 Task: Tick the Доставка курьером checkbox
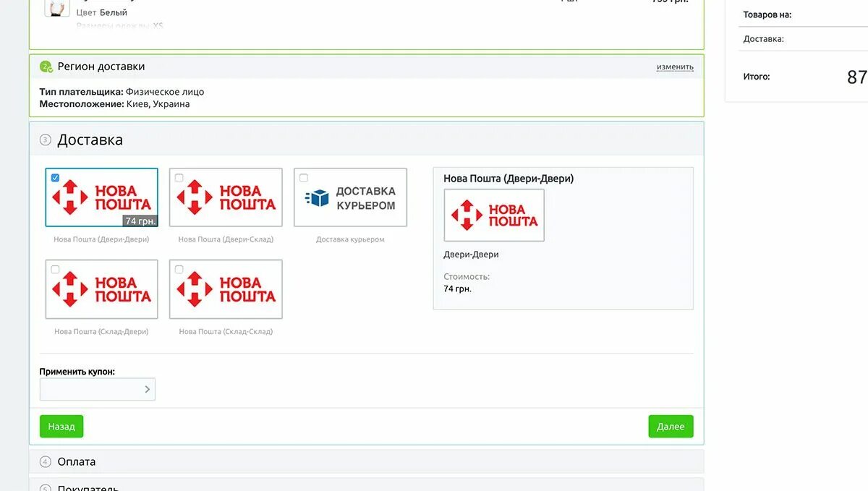point(304,177)
